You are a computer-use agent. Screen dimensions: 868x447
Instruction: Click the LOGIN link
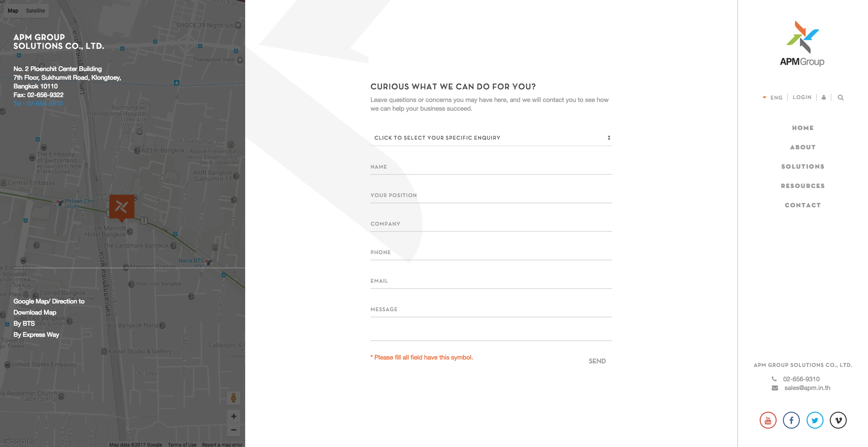[x=802, y=97]
